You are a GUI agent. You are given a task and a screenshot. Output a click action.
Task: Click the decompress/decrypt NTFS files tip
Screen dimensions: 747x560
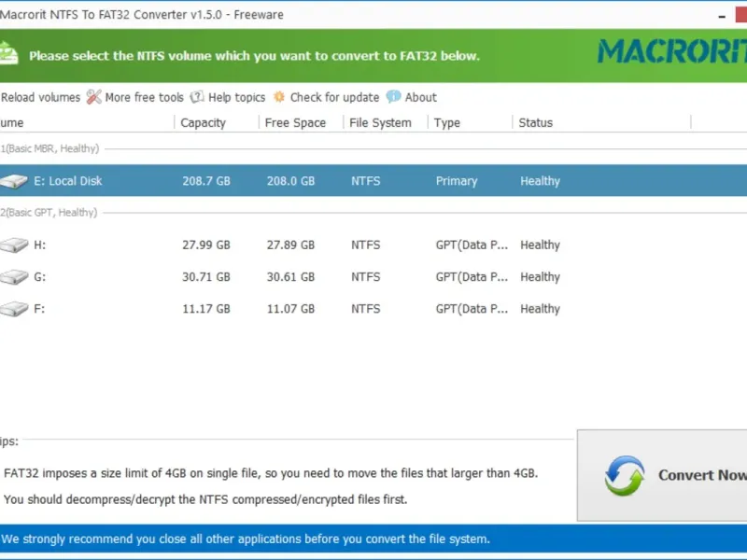(205, 499)
